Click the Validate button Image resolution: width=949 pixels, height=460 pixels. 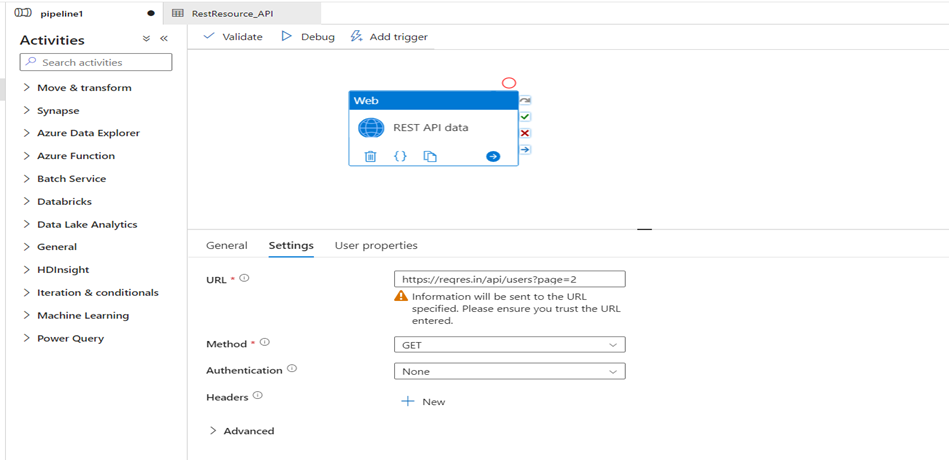(x=233, y=37)
